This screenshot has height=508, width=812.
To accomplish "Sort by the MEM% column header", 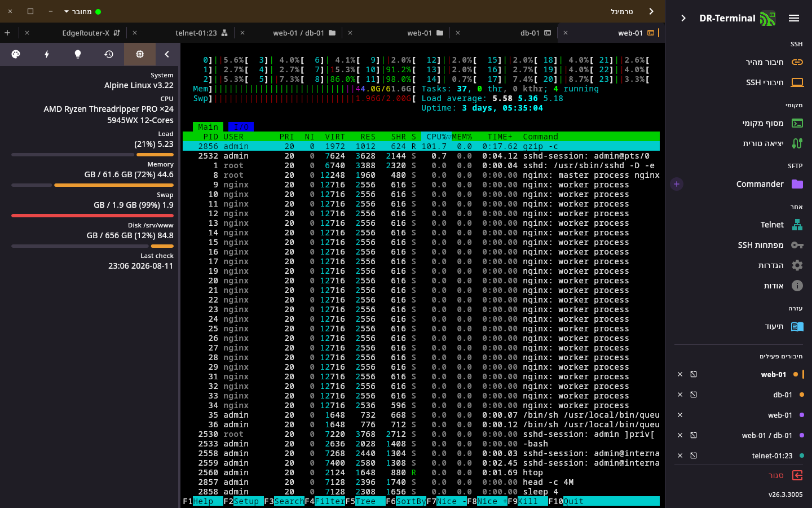I will [x=462, y=137].
